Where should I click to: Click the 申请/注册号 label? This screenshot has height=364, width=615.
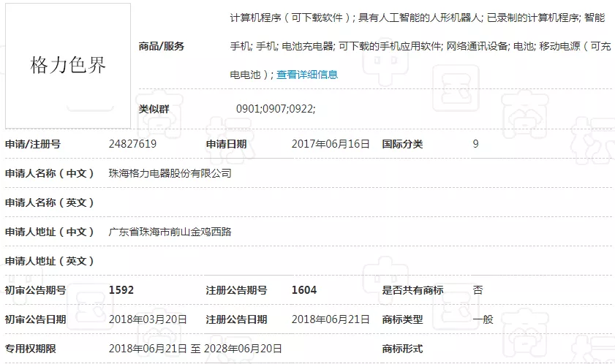click(33, 144)
